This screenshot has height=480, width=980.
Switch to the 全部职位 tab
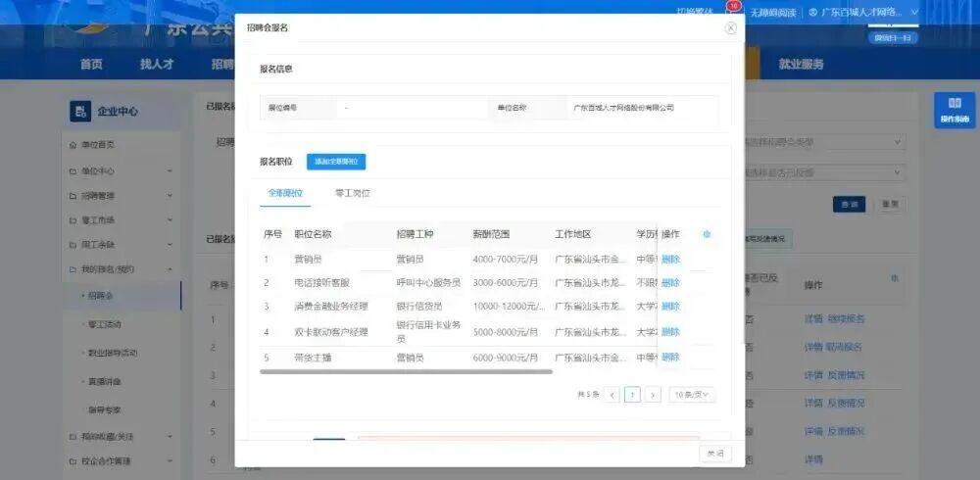(285, 193)
